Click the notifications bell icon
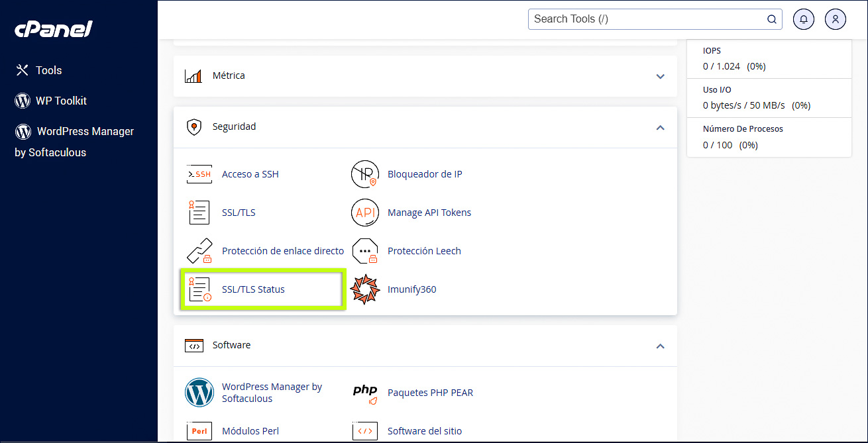Viewport: 868px width, 443px height. tap(804, 19)
